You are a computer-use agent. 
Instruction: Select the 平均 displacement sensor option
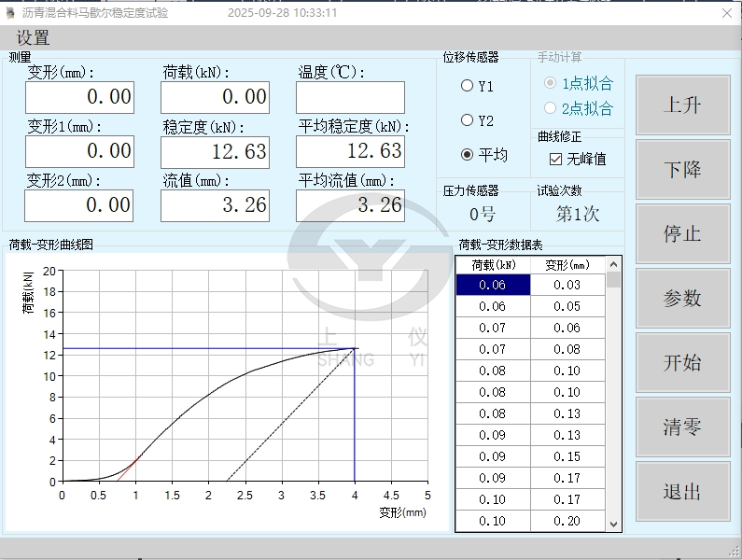[468, 155]
